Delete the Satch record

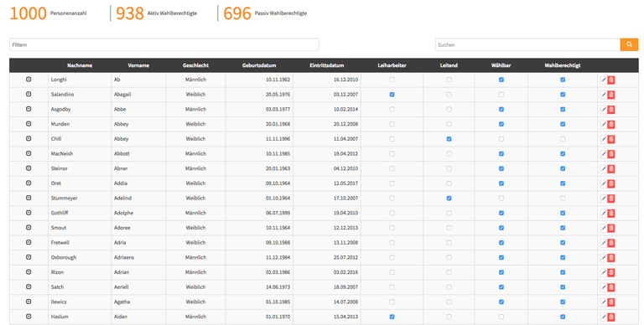coord(611,286)
